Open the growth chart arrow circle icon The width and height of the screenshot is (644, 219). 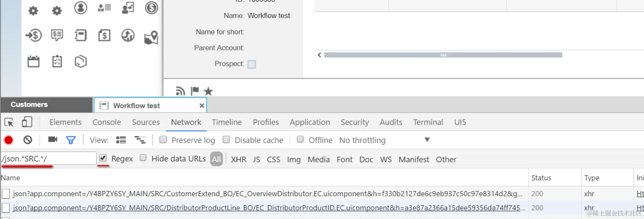point(128,35)
